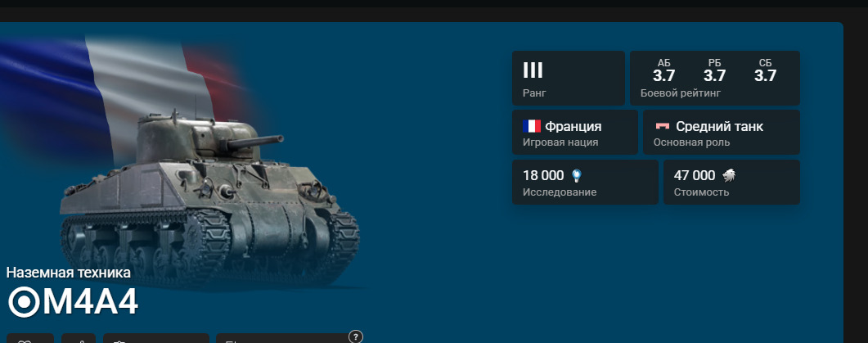
Task: Click the silver lion currency icon
Action: [x=728, y=176]
